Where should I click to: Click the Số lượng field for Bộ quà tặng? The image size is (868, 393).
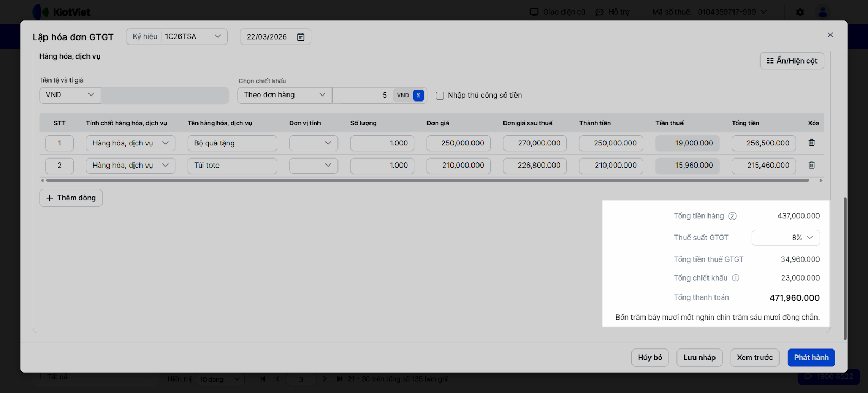[x=382, y=143]
